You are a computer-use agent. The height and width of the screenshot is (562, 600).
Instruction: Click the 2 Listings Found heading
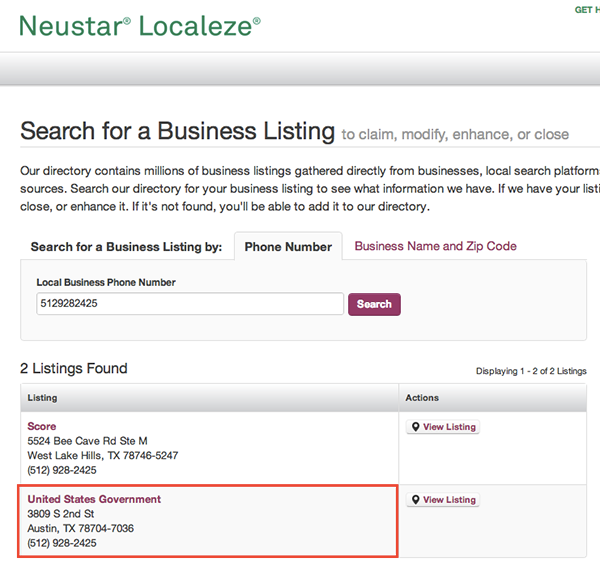[74, 369]
